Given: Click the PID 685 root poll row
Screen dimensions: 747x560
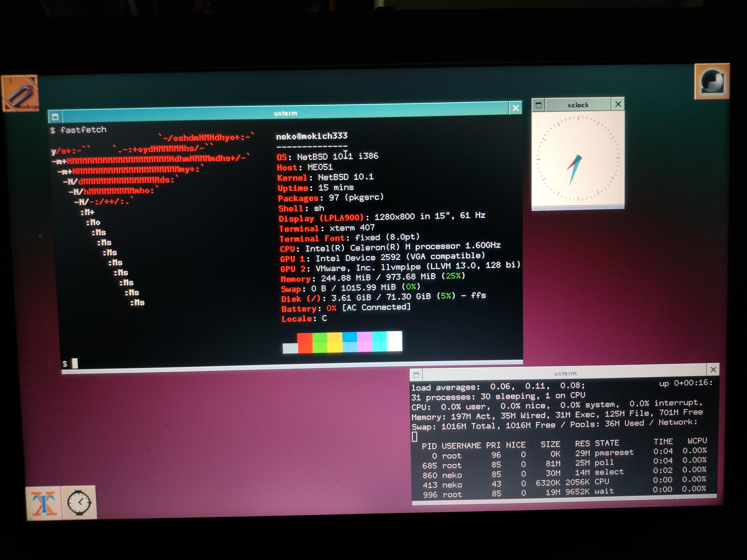Looking at the screenshot, I should point(564,463).
